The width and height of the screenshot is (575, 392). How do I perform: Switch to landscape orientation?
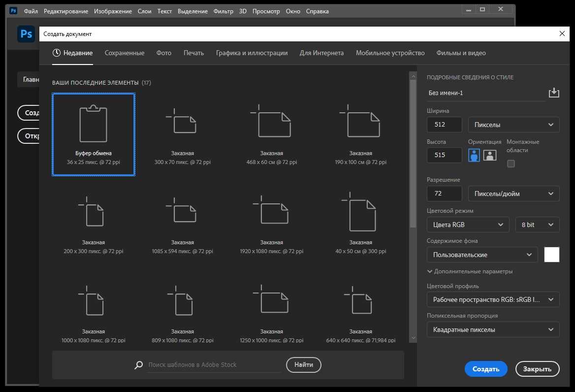489,155
